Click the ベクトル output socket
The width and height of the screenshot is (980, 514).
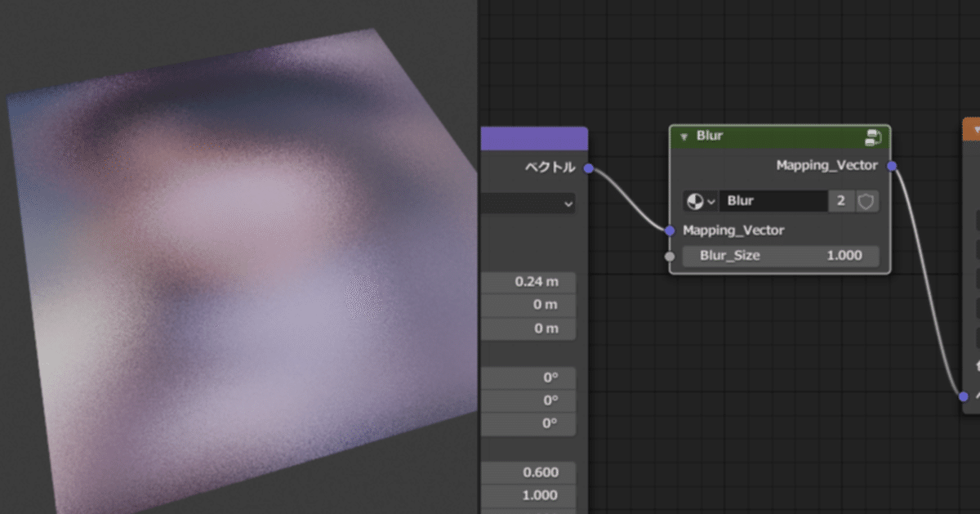click(x=588, y=168)
